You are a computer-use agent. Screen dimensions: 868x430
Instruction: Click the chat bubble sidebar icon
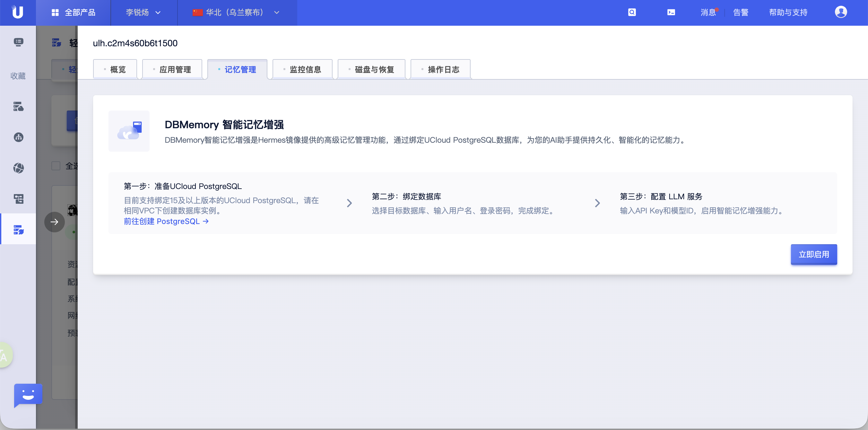[18, 42]
